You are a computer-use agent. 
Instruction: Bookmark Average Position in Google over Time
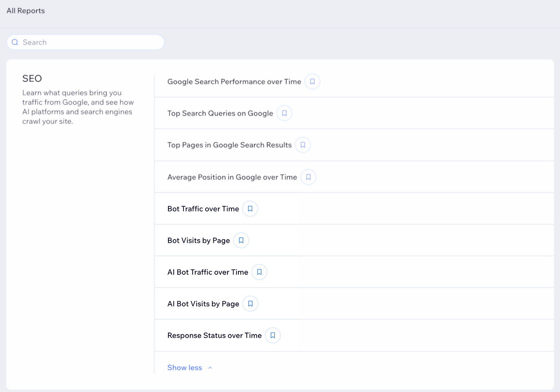(x=308, y=177)
